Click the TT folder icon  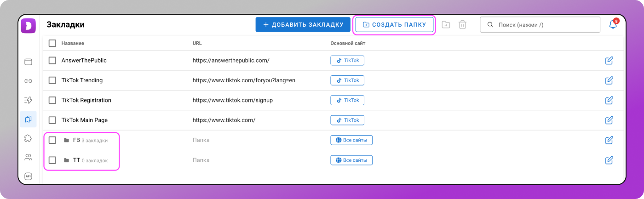tap(66, 160)
